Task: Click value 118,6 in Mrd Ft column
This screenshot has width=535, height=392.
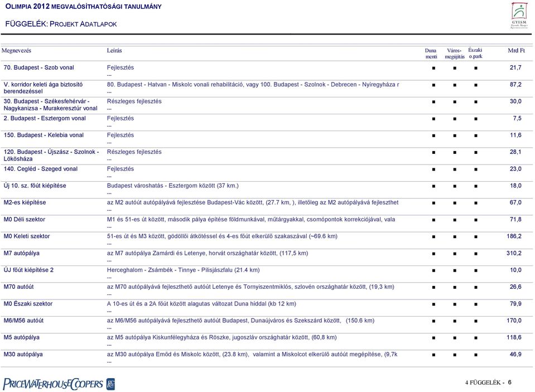Action: click(514, 337)
